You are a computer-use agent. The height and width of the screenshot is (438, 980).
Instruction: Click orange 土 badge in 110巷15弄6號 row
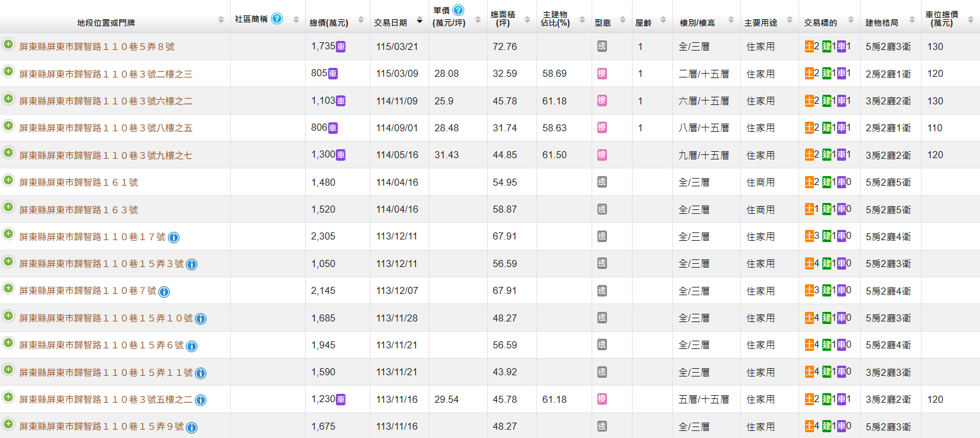[x=810, y=345]
